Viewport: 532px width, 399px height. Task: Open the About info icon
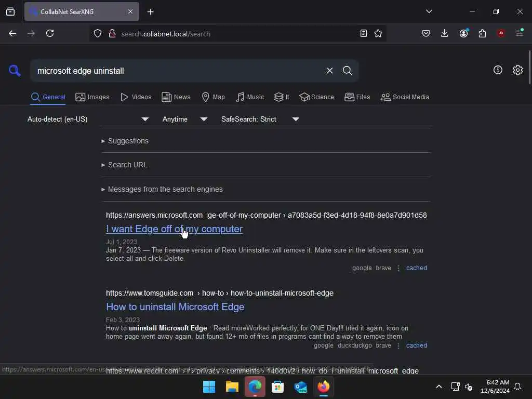[x=498, y=70]
